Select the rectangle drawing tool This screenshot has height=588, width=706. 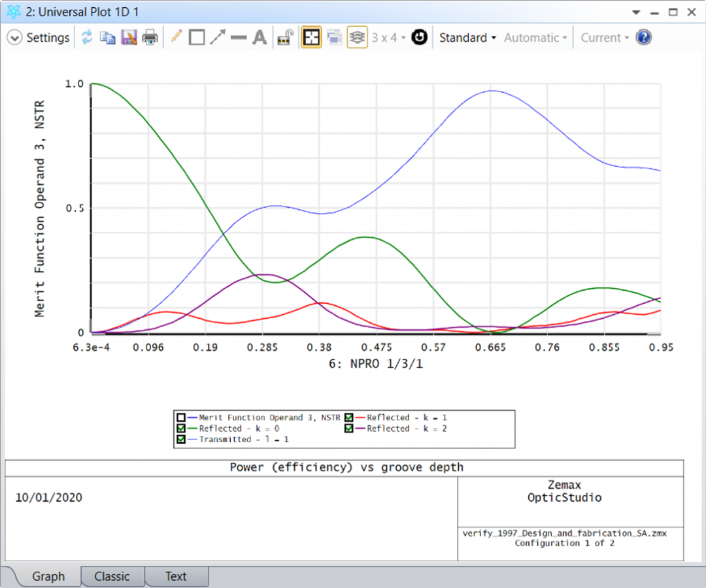click(x=196, y=38)
